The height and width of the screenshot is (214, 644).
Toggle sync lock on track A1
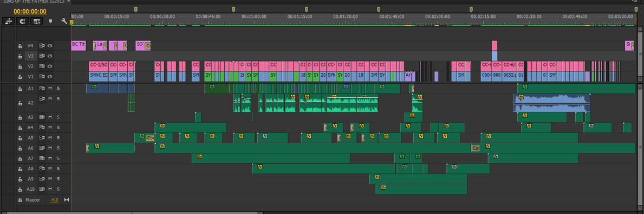pyautogui.click(x=42, y=88)
